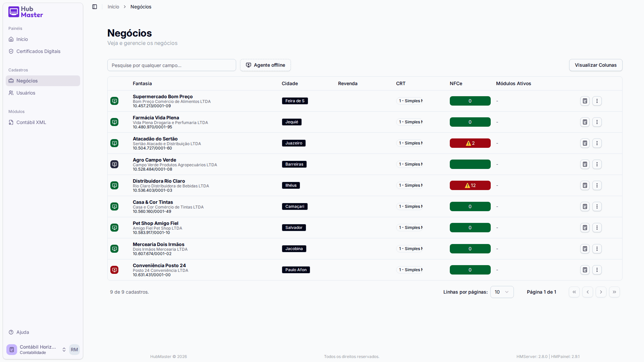Viewport: 644px width, 362px height.
Task: Open Início in the sidebar
Action: click(43, 39)
